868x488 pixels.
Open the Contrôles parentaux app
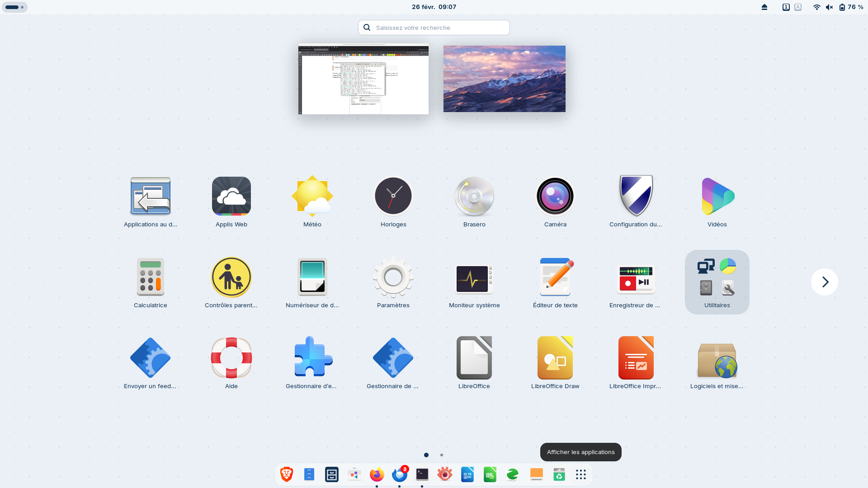[x=231, y=277]
